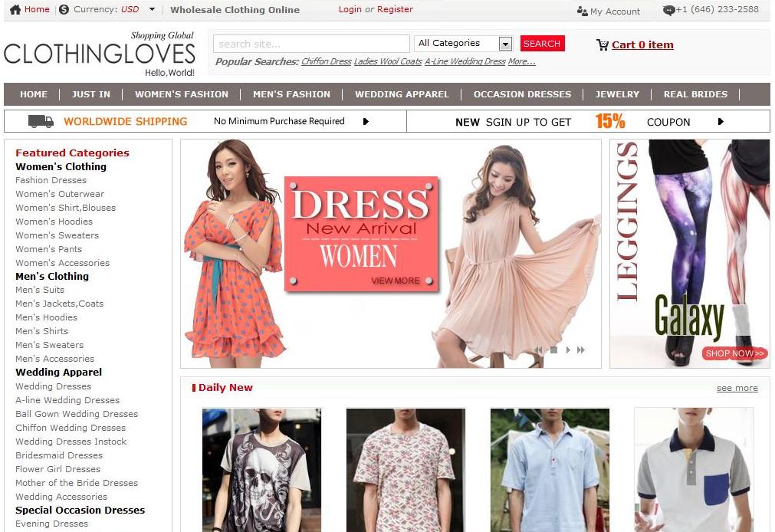775x532 pixels.
Task: Click the worldwide shipping truck icon
Action: point(41,121)
